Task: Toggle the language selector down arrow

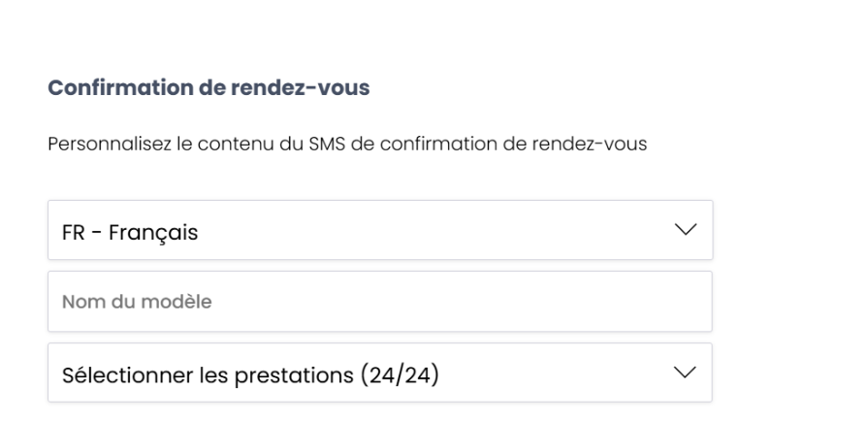Action: tap(686, 230)
